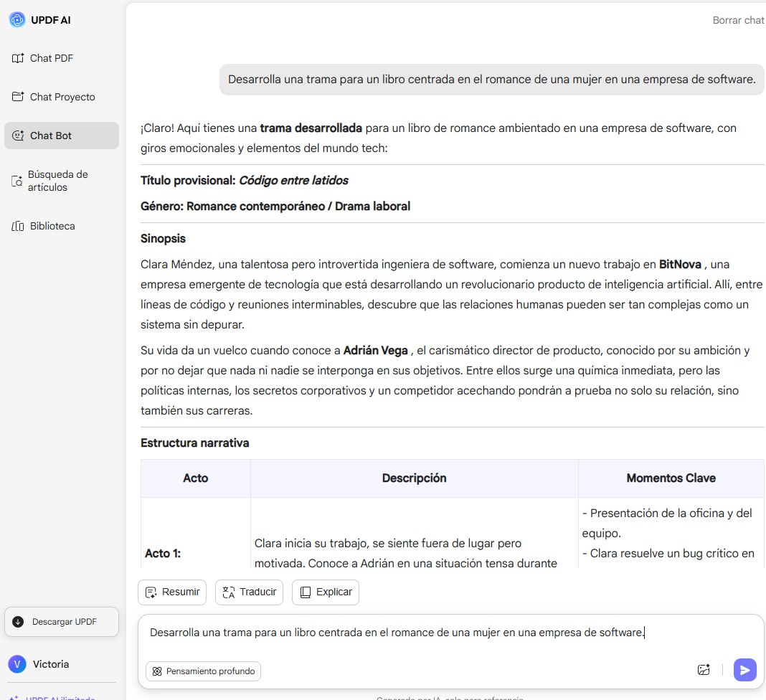Click the Chat PDF book icon
Image resolution: width=766 pixels, height=700 pixels.
click(18, 58)
